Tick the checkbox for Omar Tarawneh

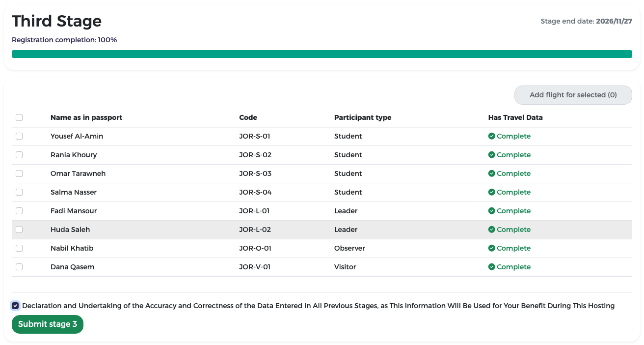click(19, 173)
